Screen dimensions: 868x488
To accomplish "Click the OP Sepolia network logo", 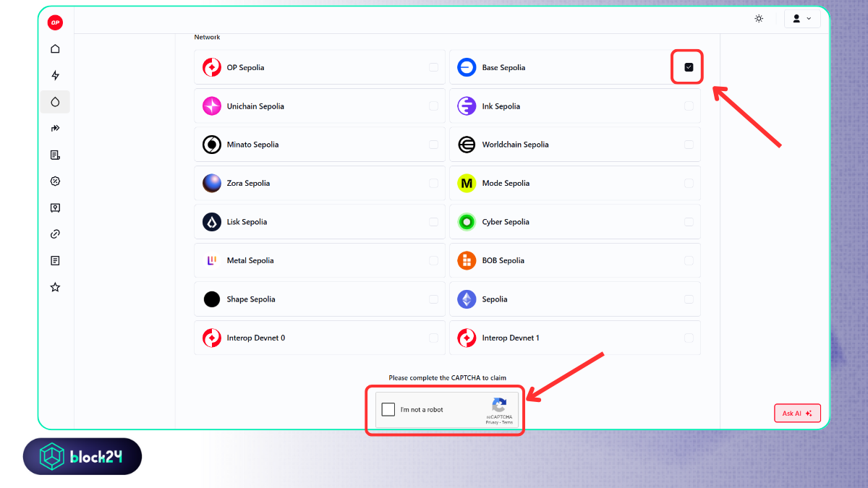I will tap(212, 67).
